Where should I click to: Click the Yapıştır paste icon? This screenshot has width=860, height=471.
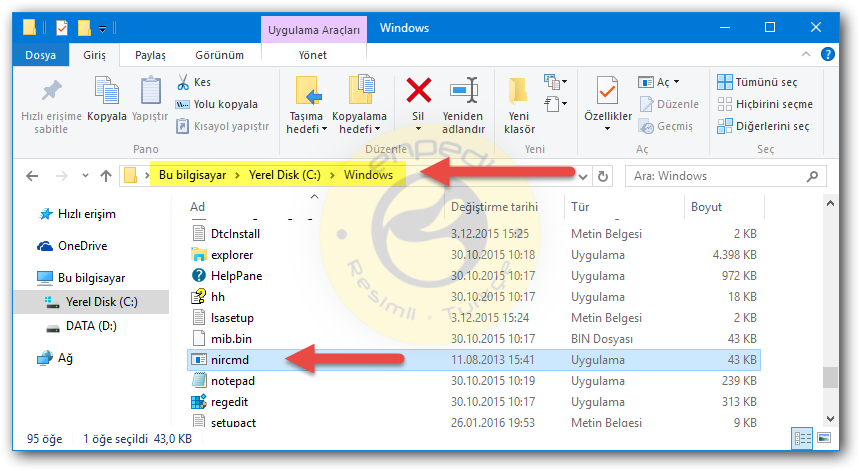(150, 90)
